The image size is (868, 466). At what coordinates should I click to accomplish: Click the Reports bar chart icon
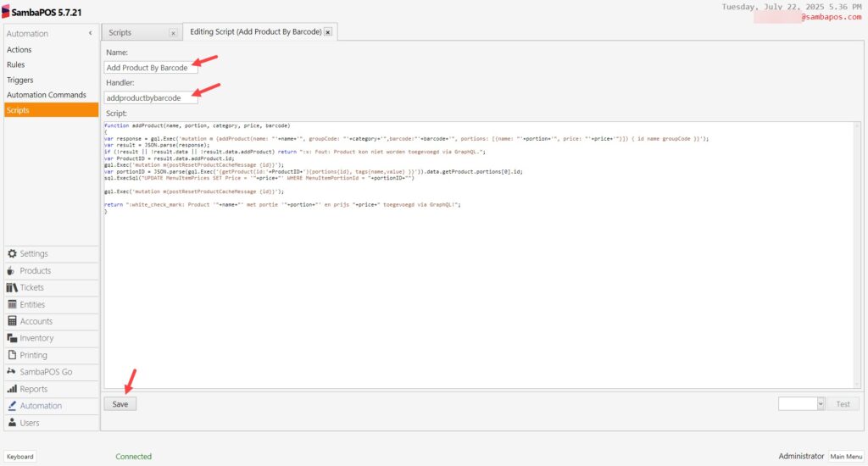tap(12, 389)
